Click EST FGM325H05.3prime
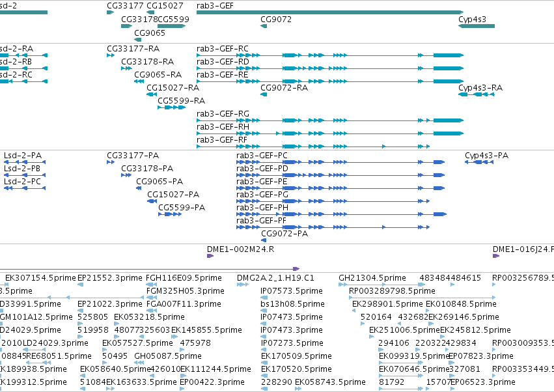This screenshot has height=392, width=554. [x=185, y=291]
